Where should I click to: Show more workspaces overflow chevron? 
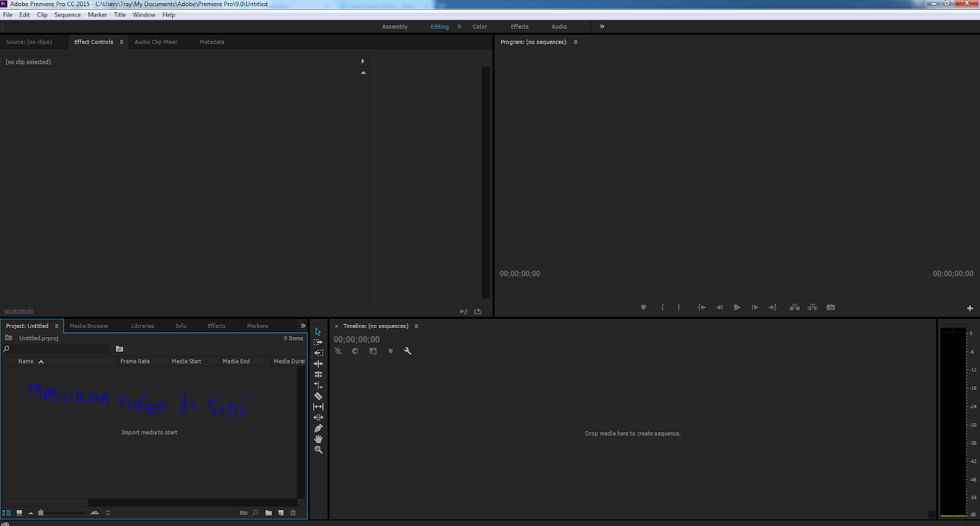tap(601, 26)
